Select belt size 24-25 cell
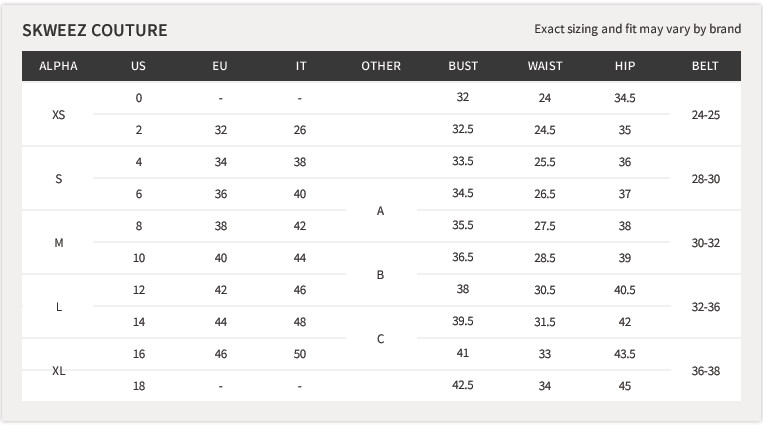 (706, 115)
